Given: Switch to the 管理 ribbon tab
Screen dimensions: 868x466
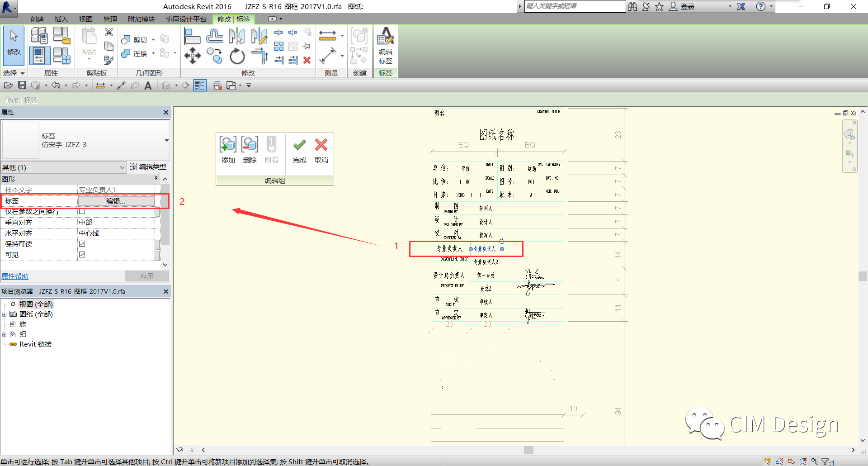Looking at the screenshot, I should [x=110, y=19].
